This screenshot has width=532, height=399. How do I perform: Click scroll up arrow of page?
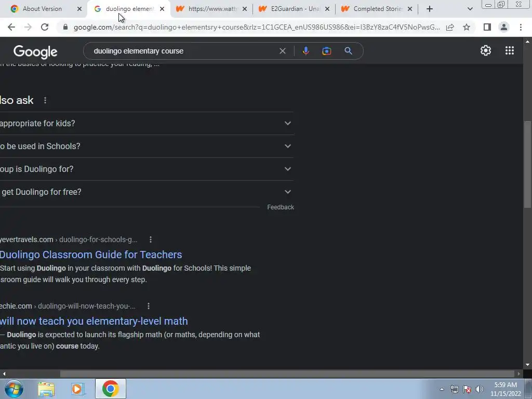527,42
